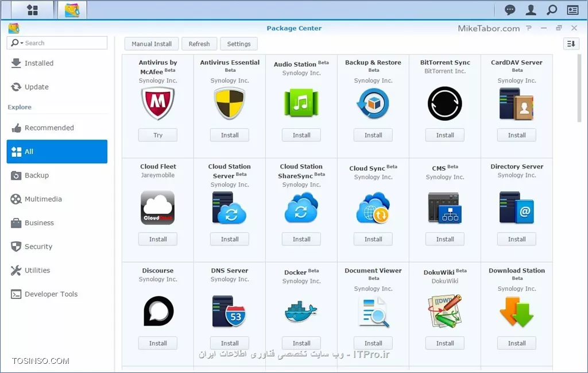
Task: Select the Developer Tools category
Action: [x=57, y=294]
